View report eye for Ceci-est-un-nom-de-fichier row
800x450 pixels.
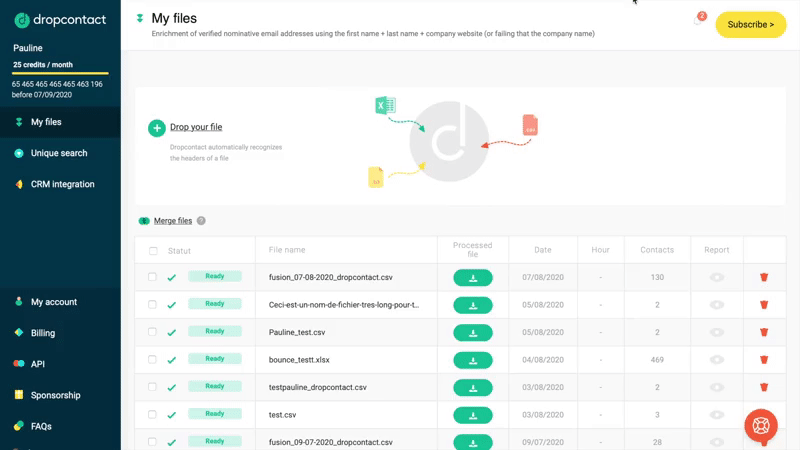[x=716, y=305]
